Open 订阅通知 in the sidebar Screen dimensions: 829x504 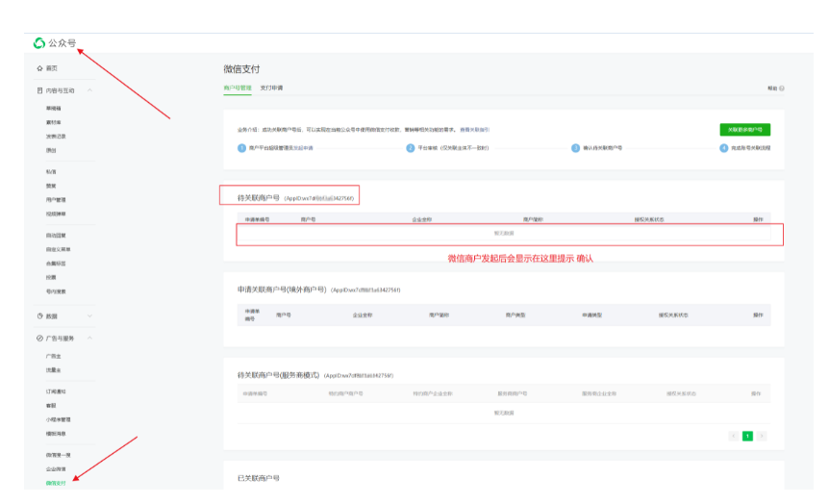pos(56,391)
